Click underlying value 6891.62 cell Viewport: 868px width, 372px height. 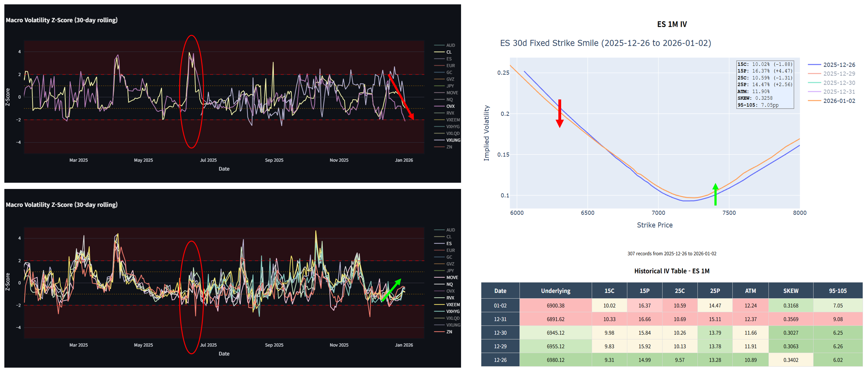coord(555,319)
